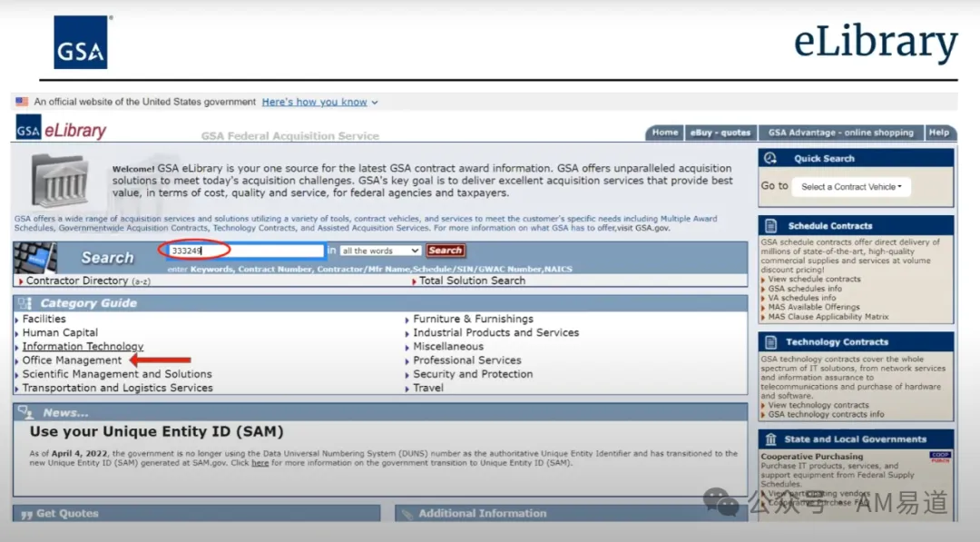Click the keyword search input field
Image resolution: width=980 pixels, height=542 pixels.
point(246,251)
